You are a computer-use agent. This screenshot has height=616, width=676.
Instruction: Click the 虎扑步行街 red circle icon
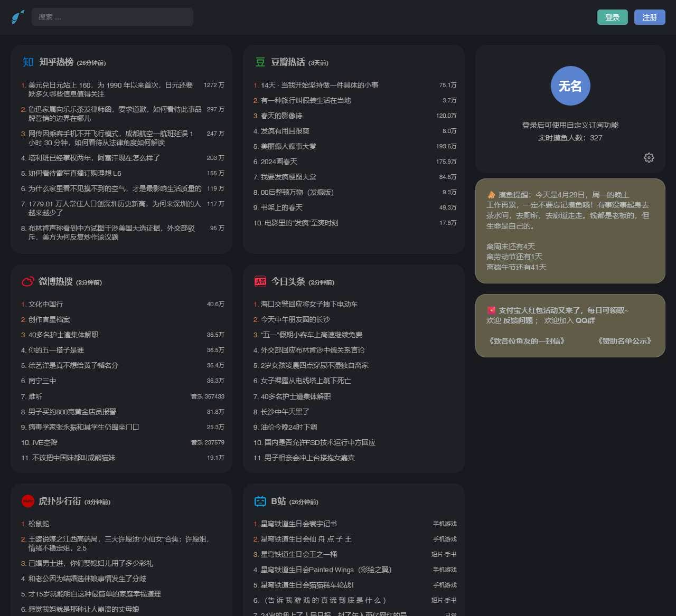coord(28,501)
